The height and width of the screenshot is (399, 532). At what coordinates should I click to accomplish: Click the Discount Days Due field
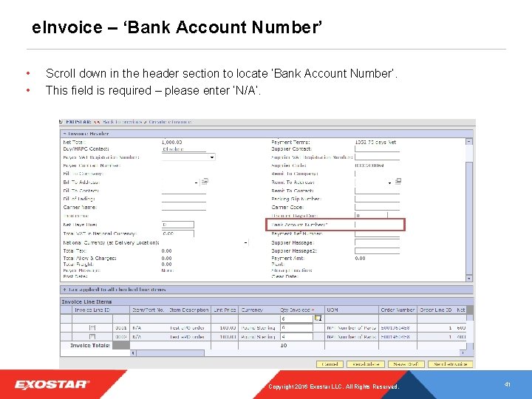pyautogui.click(x=371, y=216)
